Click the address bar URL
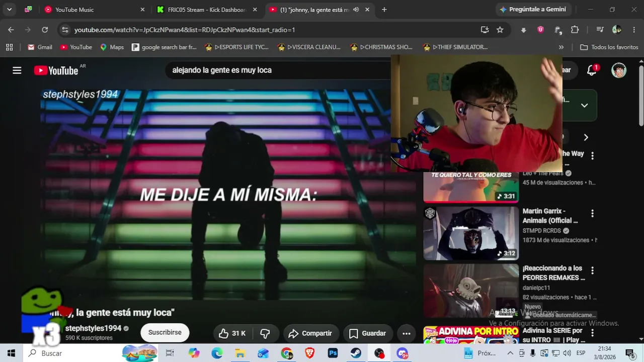 [x=185, y=30]
